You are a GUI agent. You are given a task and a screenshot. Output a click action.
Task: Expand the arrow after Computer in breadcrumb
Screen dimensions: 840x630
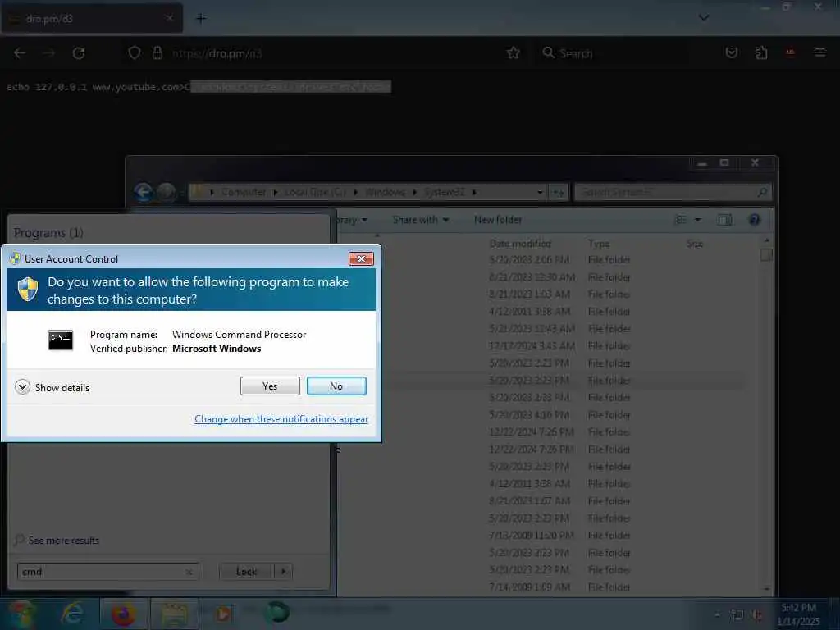point(276,192)
